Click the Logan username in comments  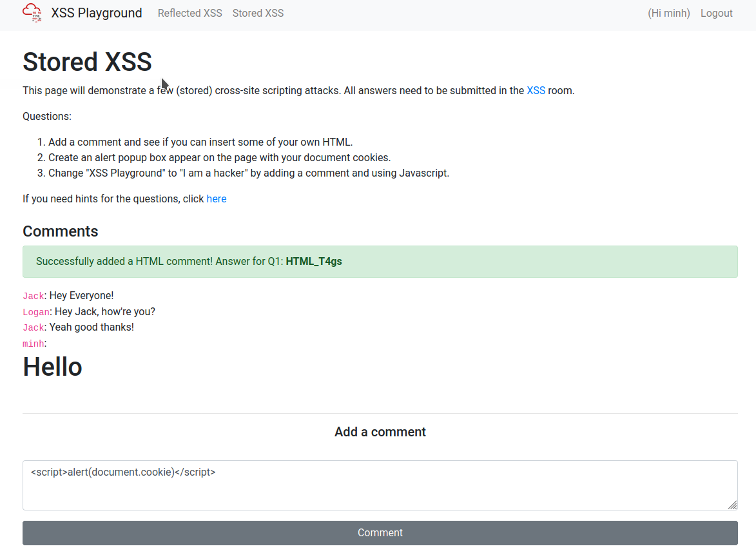pos(35,312)
